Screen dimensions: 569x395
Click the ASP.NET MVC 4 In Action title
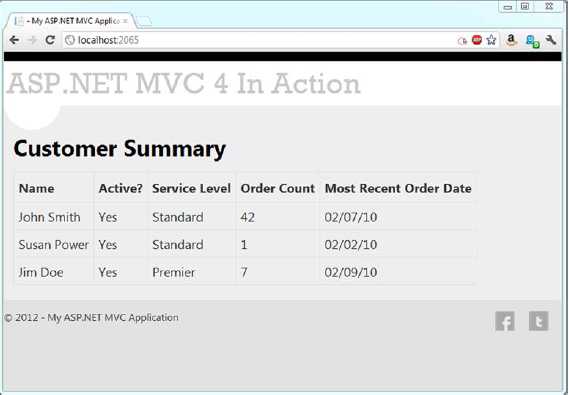pyautogui.click(x=184, y=83)
